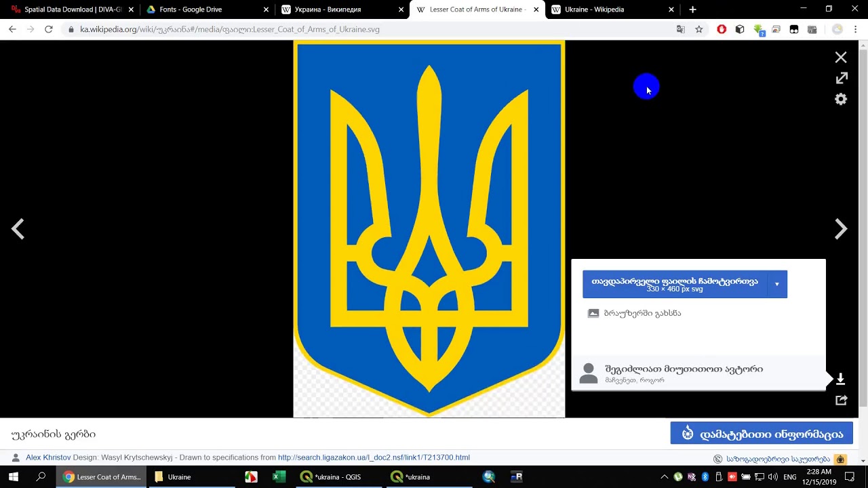Show hidden system tray icons

664,476
